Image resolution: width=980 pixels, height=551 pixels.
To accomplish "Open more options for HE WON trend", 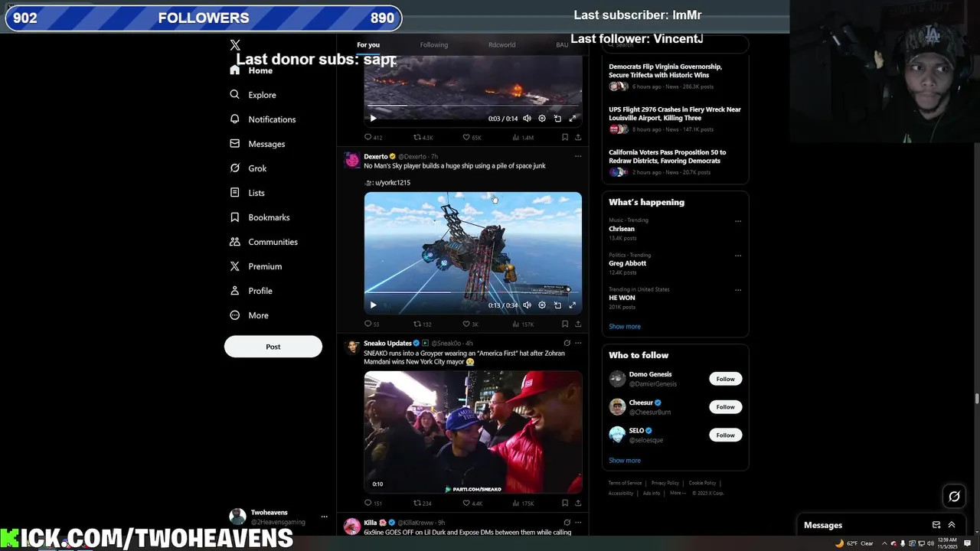I will pyautogui.click(x=738, y=290).
